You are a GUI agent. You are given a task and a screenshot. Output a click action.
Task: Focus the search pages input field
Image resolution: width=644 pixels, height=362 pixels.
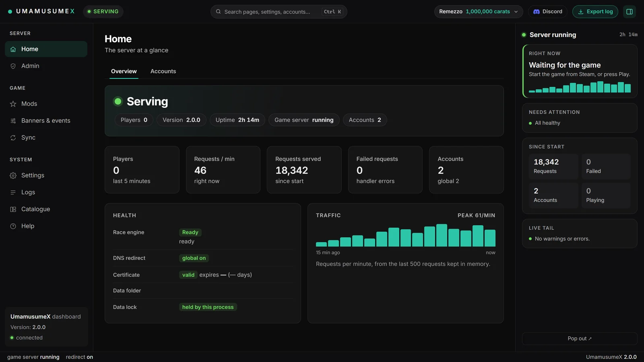(279, 12)
